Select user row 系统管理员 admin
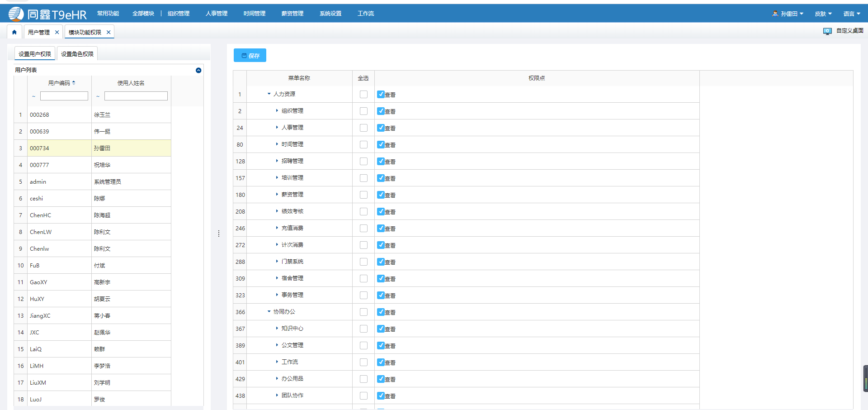868x410 pixels. pos(107,182)
